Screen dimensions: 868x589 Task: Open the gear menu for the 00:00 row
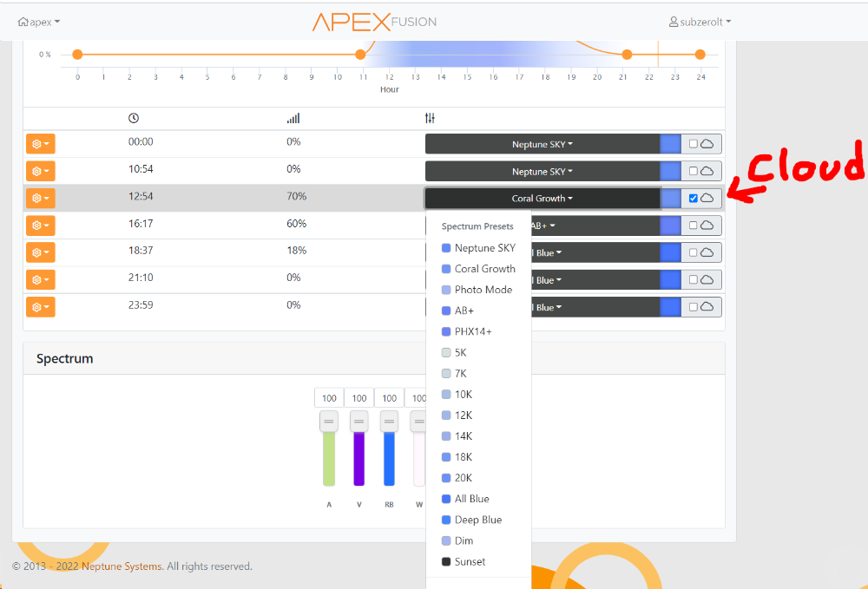[41, 144]
